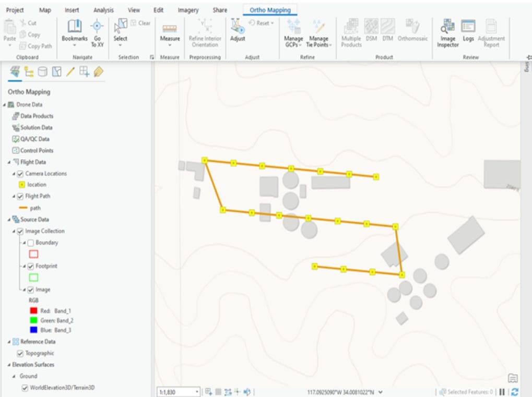The width and height of the screenshot is (532, 397).
Task: Refresh the map view
Action: point(515,391)
